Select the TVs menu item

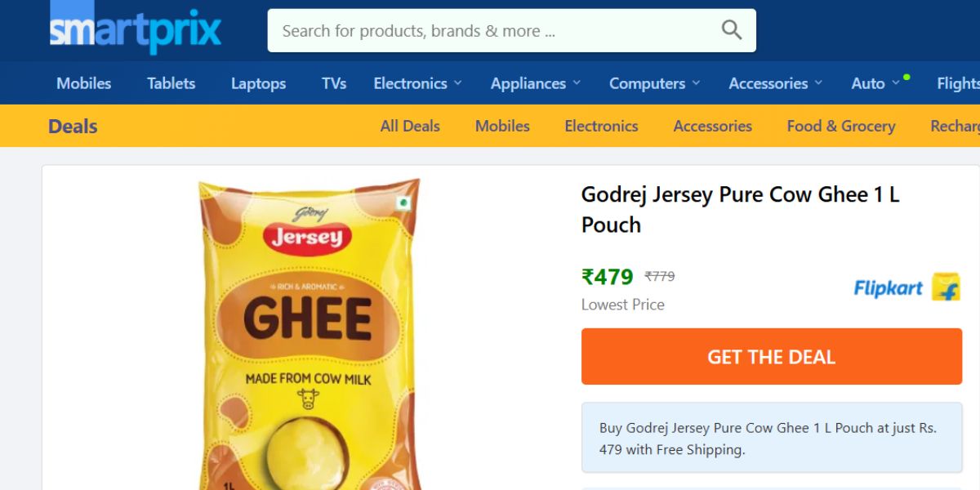(333, 82)
